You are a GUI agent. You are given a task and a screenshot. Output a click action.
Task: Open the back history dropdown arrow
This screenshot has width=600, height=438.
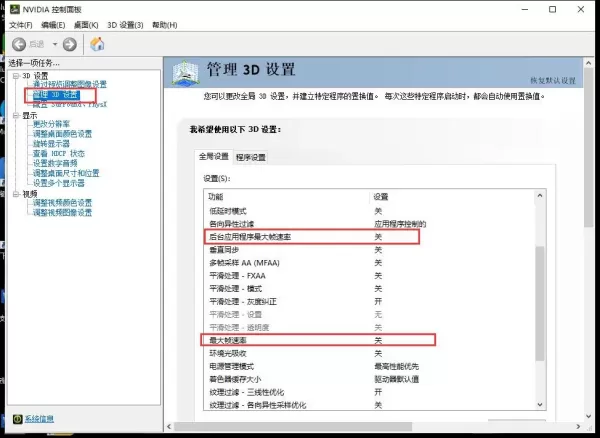(x=55, y=44)
